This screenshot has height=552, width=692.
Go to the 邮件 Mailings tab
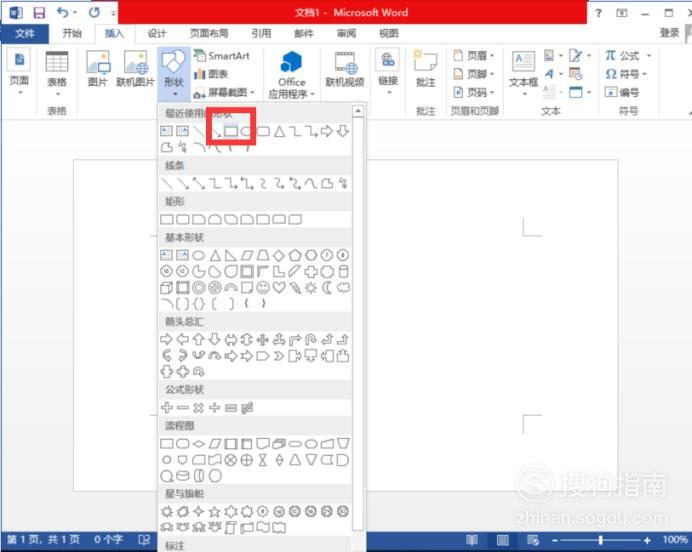(x=304, y=33)
